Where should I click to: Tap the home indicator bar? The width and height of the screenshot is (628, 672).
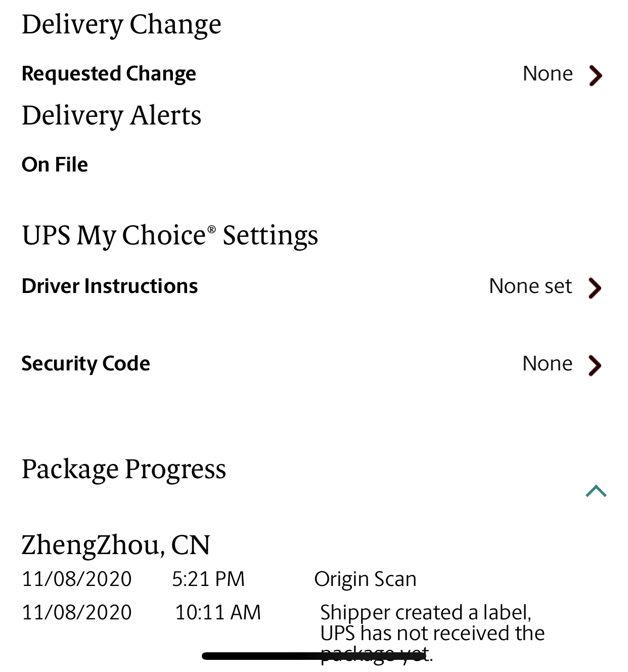[x=313, y=656]
